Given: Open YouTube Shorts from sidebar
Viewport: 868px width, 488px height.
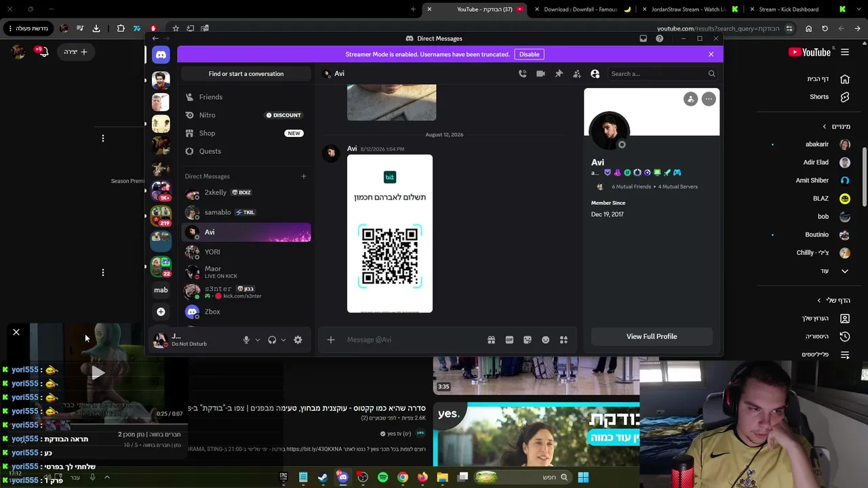Looking at the screenshot, I should (829, 97).
